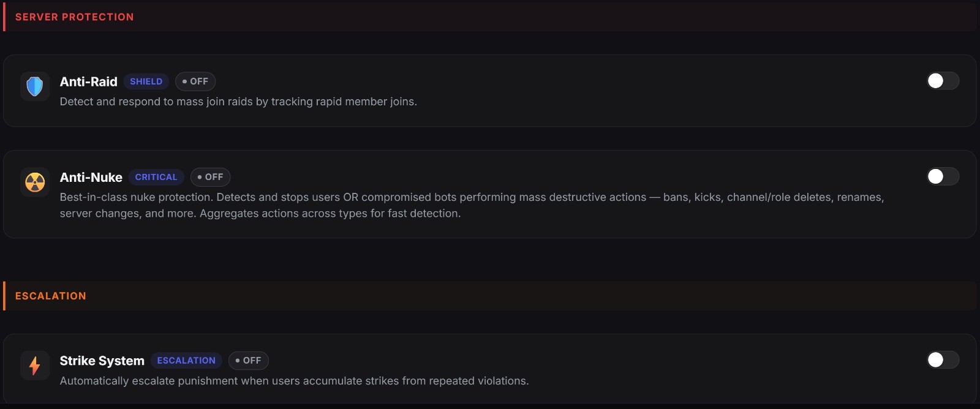Click the Strike System description text

(x=294, y=381)
